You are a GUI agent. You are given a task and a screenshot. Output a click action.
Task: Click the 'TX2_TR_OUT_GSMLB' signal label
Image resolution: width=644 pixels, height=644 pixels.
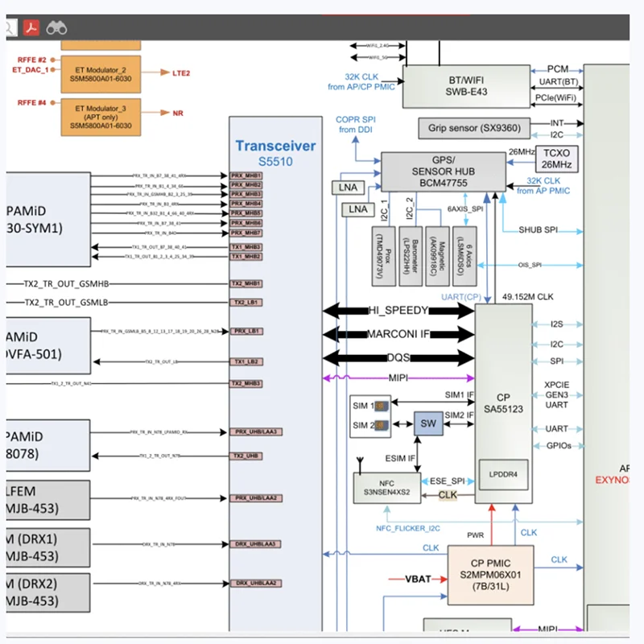(x=66, y=303)
